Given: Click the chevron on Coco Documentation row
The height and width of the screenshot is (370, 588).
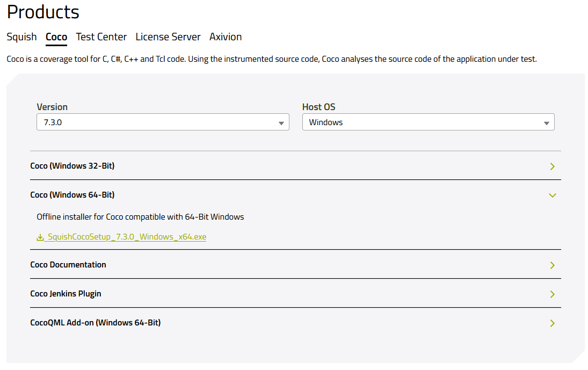Looking at the screenshot, I should [x=552, y=265].
